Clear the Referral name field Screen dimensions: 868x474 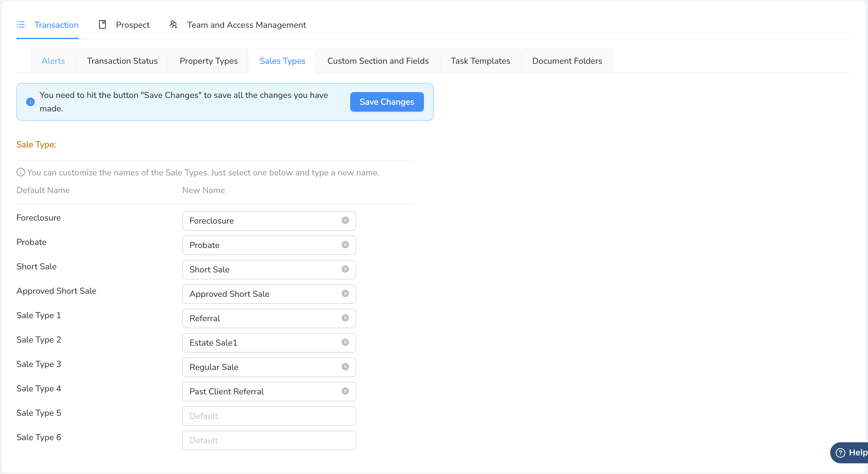point(345,318)
